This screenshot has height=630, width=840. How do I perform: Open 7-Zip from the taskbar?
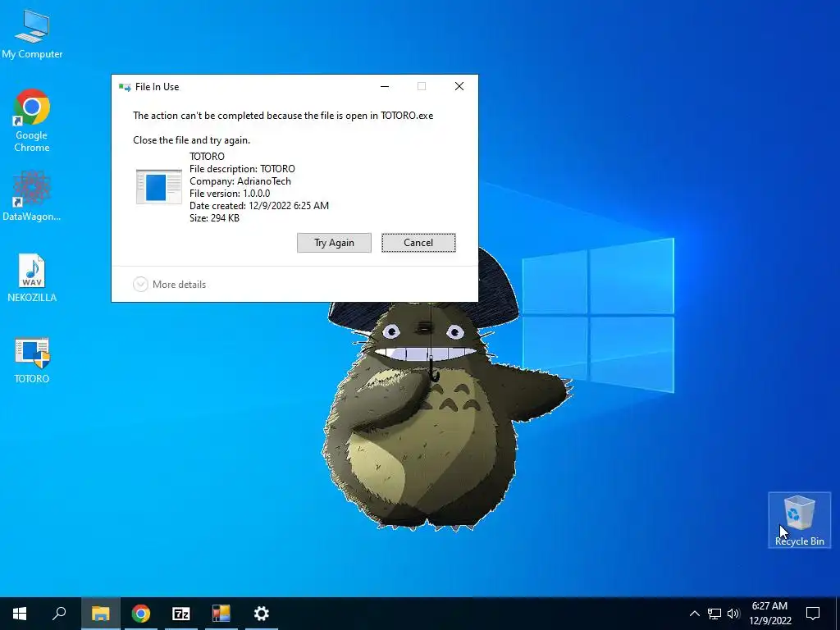pos(181,614)
